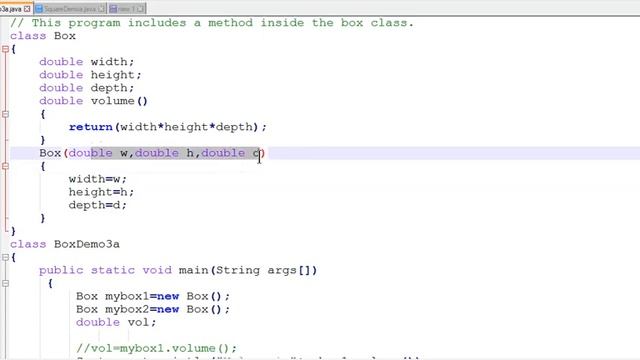
Task: Close the SquareDemo.java tab
Action: 101,9
